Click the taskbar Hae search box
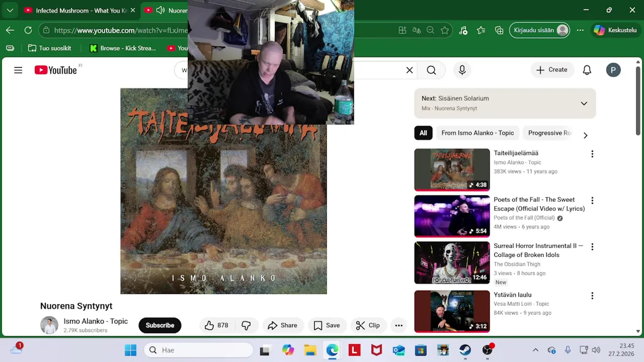Image resolution: width=644 pixels, height=362 pixels. coord(199,350)
